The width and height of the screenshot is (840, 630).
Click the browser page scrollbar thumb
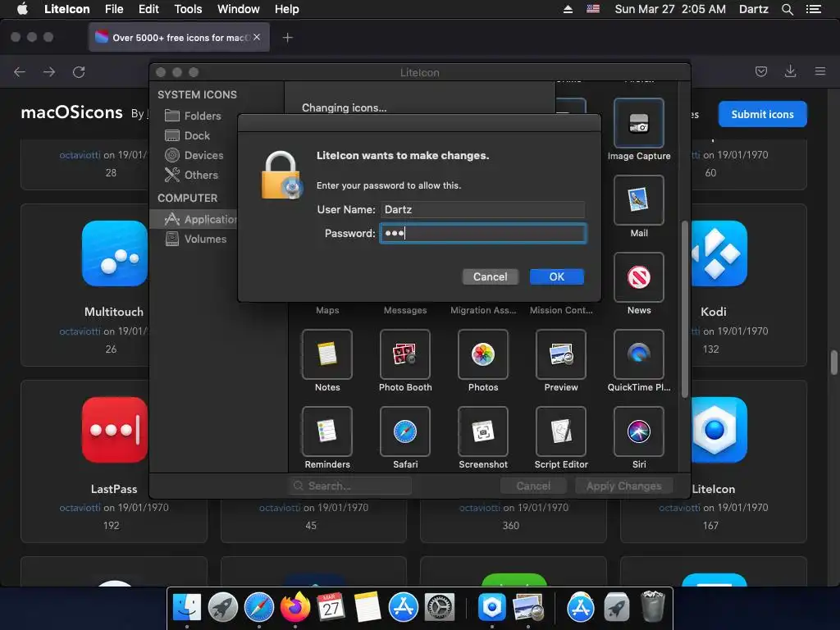coord(833,363)
